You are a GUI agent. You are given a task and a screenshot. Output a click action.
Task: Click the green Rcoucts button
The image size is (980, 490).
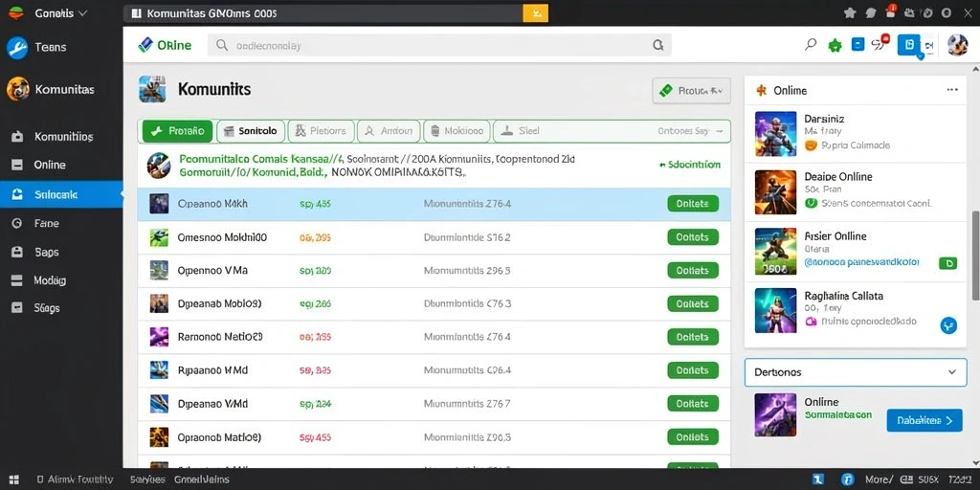click(x=691, y=91)
